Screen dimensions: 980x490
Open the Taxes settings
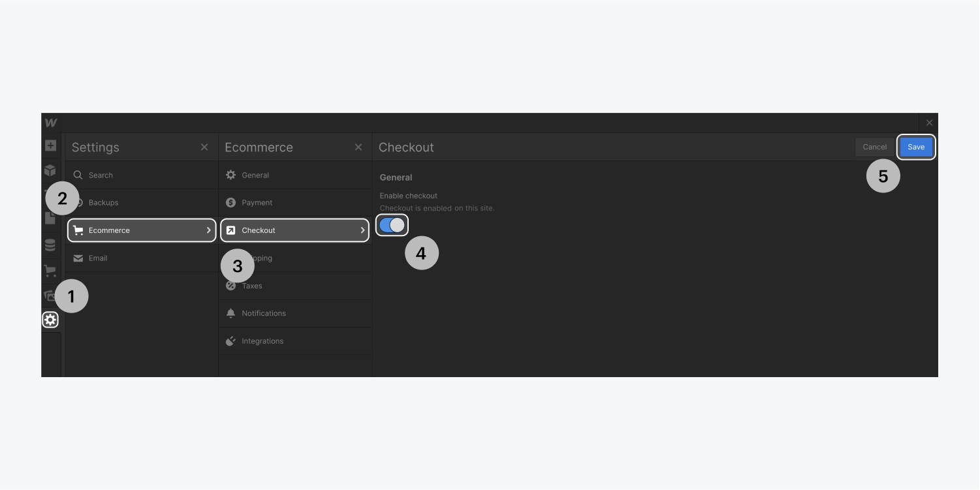[x=252, y=285]
